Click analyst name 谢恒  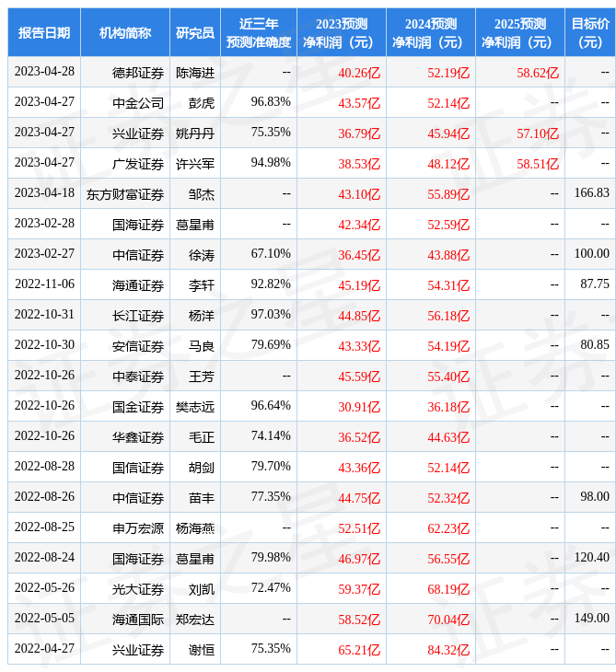click(x=202, y=650)
